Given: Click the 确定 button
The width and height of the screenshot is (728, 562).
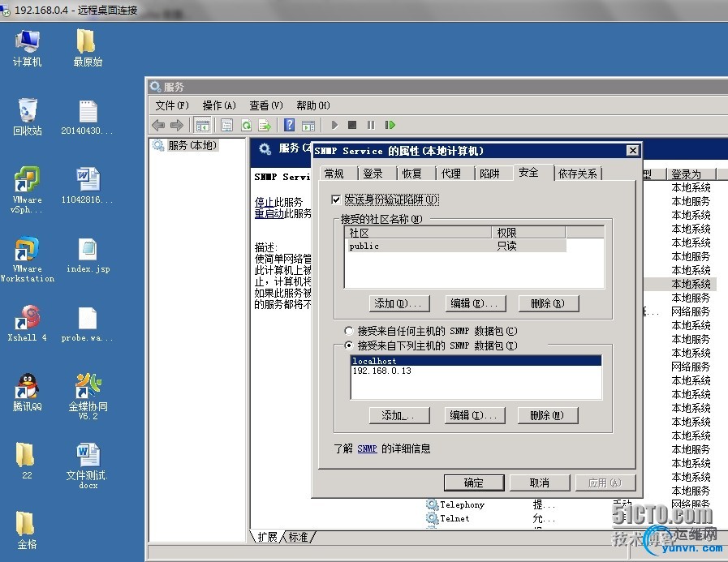Looking at the screenshot, I should [474, 483].
